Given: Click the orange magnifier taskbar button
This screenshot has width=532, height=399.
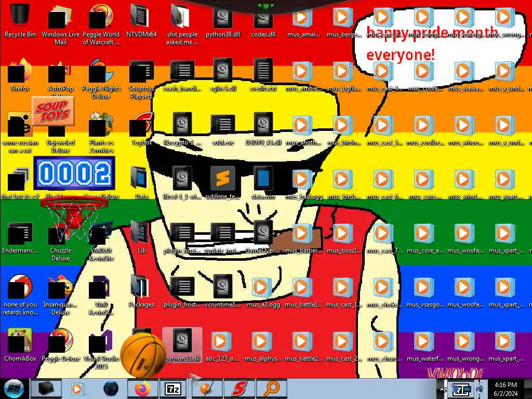Looking at the screenshot, I should point(271,389).
